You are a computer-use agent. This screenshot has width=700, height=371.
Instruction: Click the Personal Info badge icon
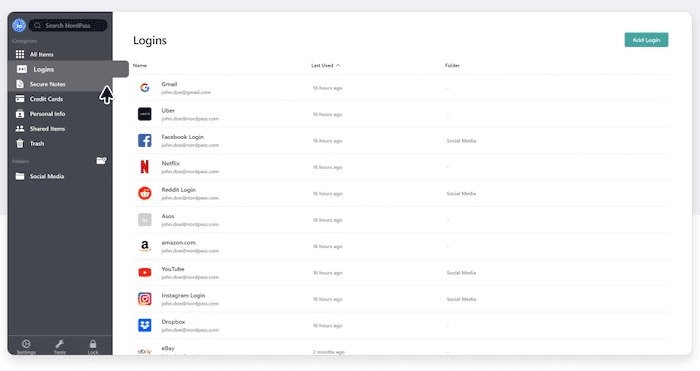pyautogui.click(x=20, y=114)
